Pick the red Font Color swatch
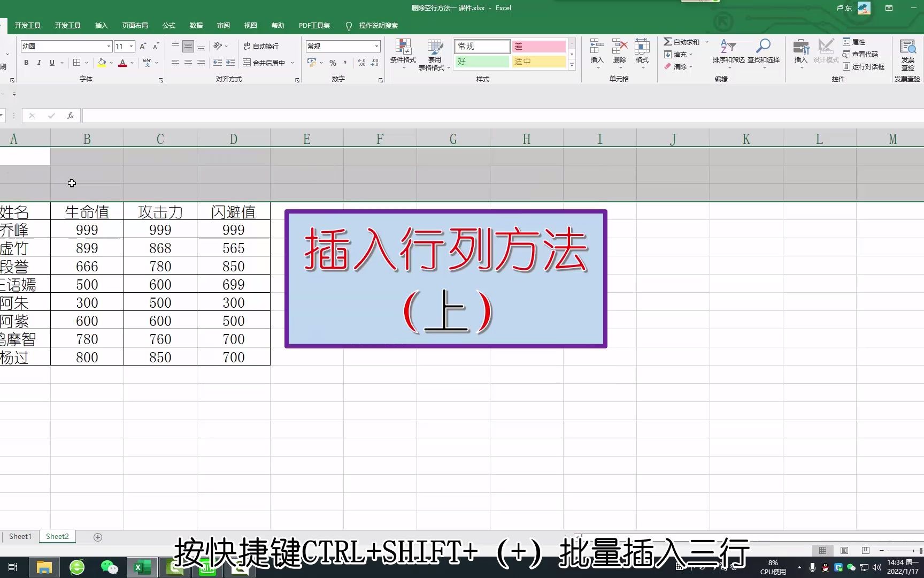The image size is (924, 578). pos(123,63)
